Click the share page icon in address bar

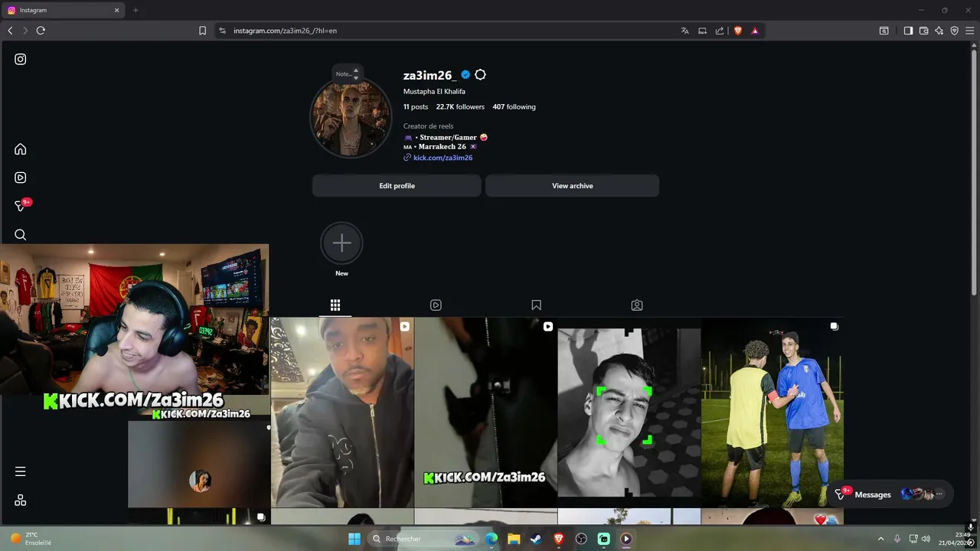pos(720,31)
